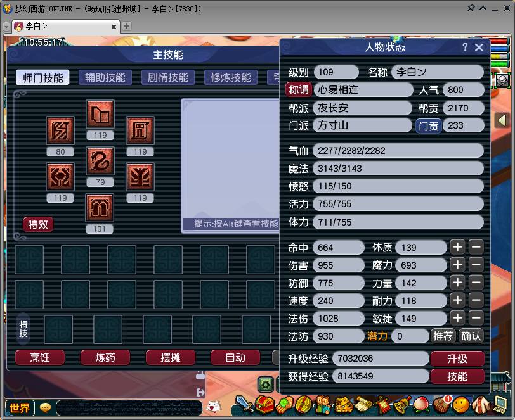Open the tab list dropdown arrow
The width and height of the screenshot is (515, 420).
point(6,27)
